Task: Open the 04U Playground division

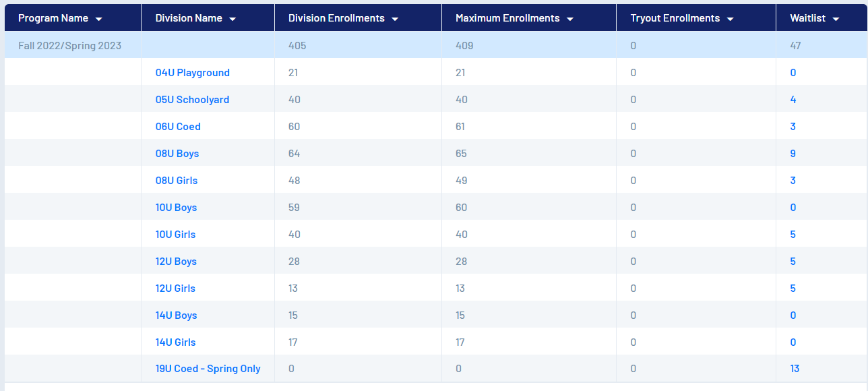Action: point(192,73)
